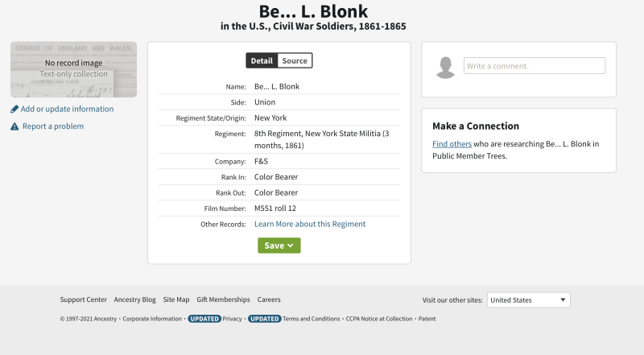Click Report a problem link
This screenshot has width=644, height=355.
click(53, 126)
